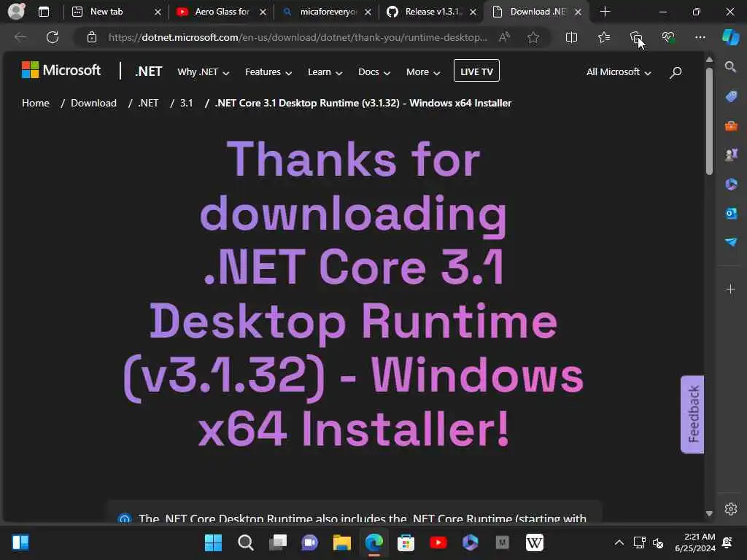The width and height of the screenshot is (747, 560).
Task: Expand Why .NET menu
Action: [x=204, y=72]
